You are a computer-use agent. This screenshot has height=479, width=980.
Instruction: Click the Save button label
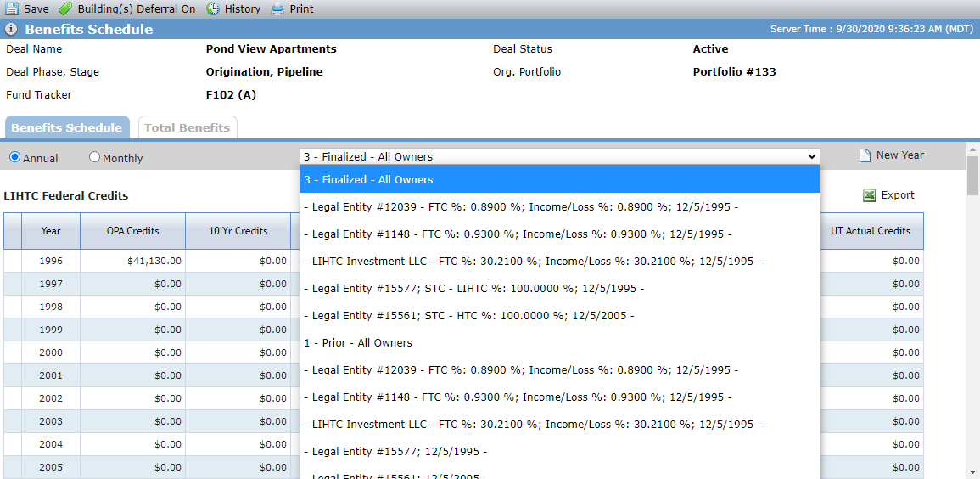click(36, 8)
